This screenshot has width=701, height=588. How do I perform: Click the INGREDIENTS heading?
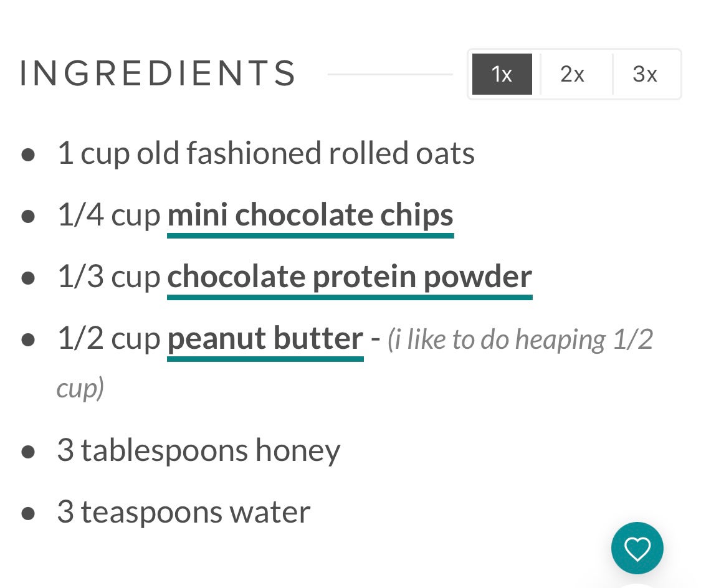[x=158, y=73]
